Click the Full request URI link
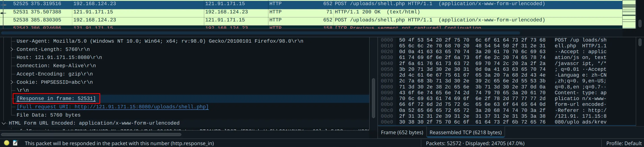Viewport: 644px width, 147px height. coord(112,107)
